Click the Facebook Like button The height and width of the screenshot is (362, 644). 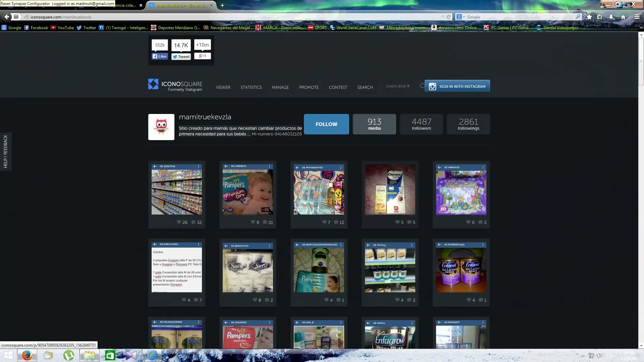(160, 56)
